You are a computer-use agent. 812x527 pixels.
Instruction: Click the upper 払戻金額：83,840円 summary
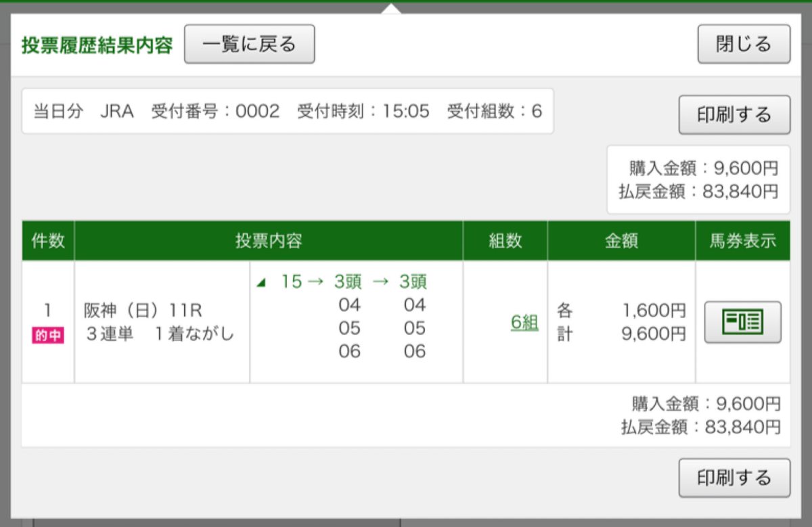coord(698,191)
